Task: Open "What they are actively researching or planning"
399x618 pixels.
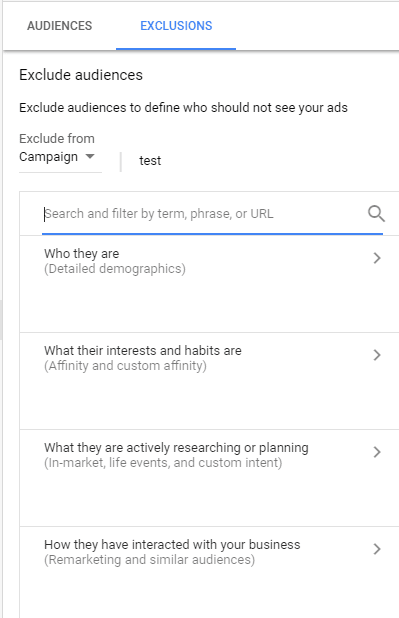Action: click(x=176, y=447)
